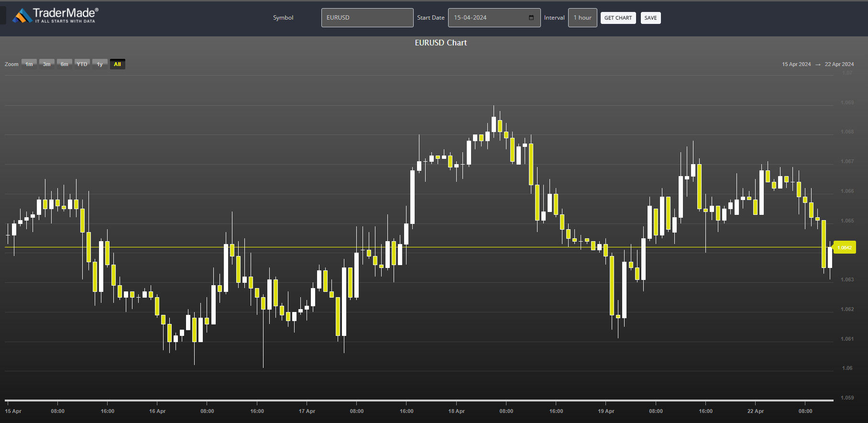This screenshot has width=868, height=423.
Task: Click the 19 Apr time axis label
Action: 606,411
